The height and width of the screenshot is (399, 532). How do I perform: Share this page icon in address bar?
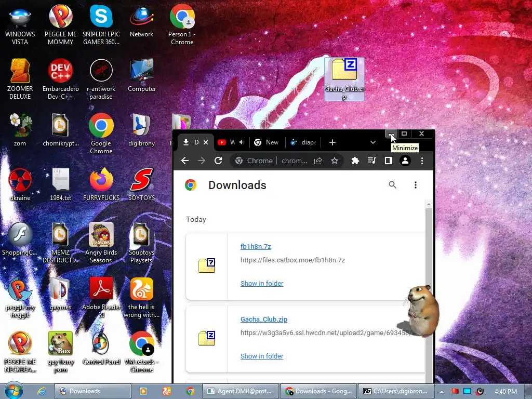click(x=318, y=161)
